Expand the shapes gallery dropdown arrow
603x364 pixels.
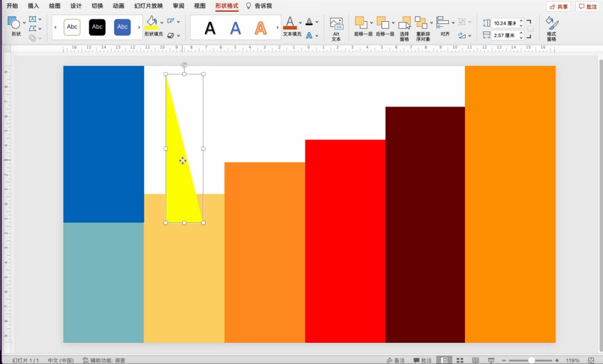pyautogui.click(x=24, y=23)
